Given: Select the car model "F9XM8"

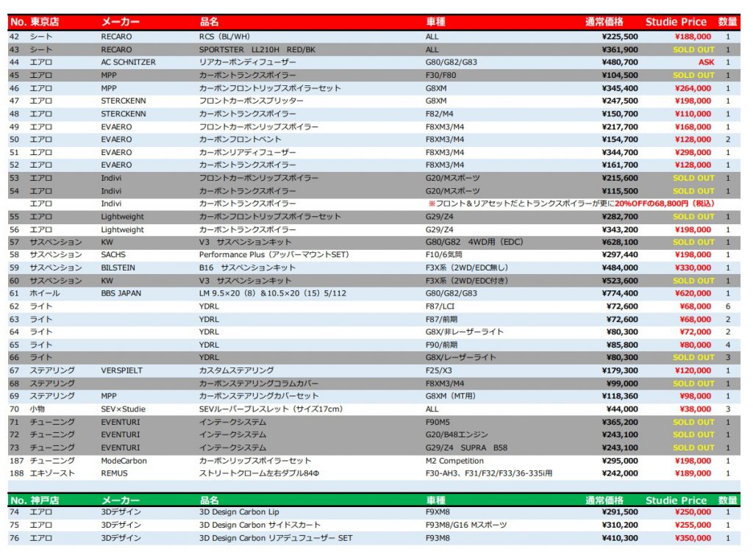Looking at the screenshot, I should 438,512.
